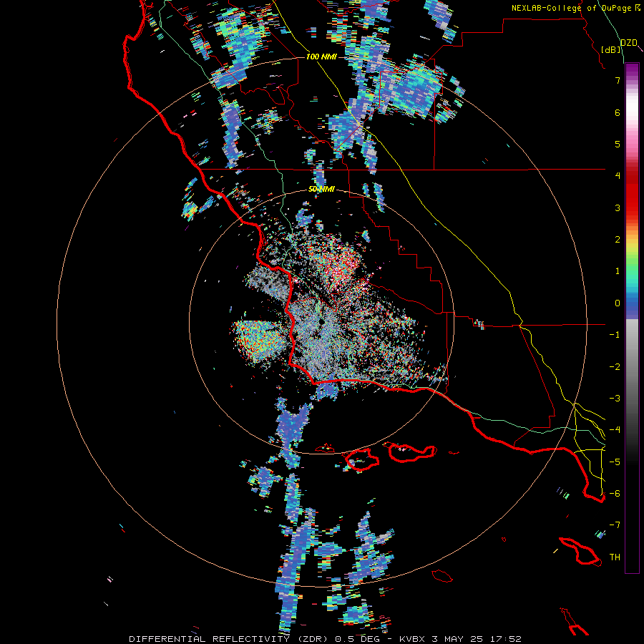
Task: Click the 4 value on color scale
Action: tap(618, 176)
